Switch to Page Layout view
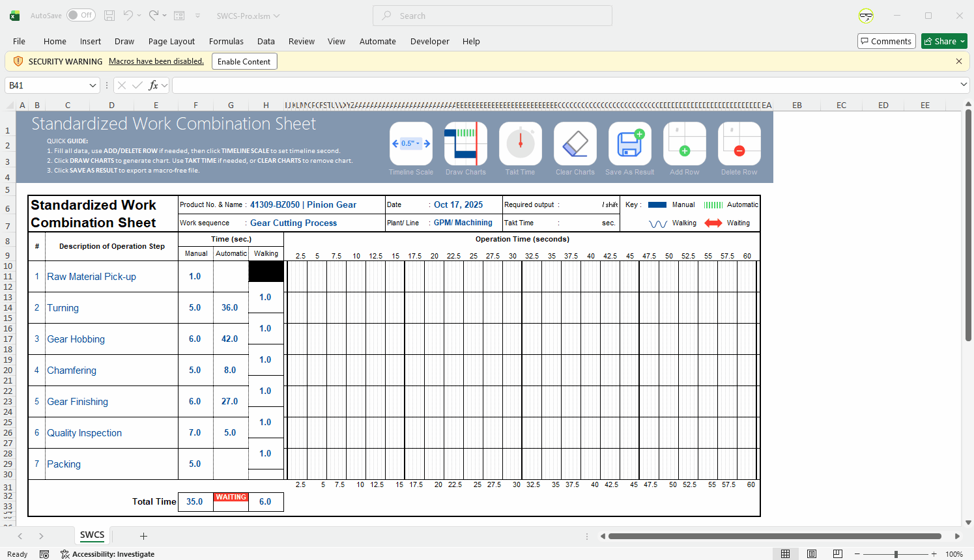 pyautogui.click(x=812, y=554)
